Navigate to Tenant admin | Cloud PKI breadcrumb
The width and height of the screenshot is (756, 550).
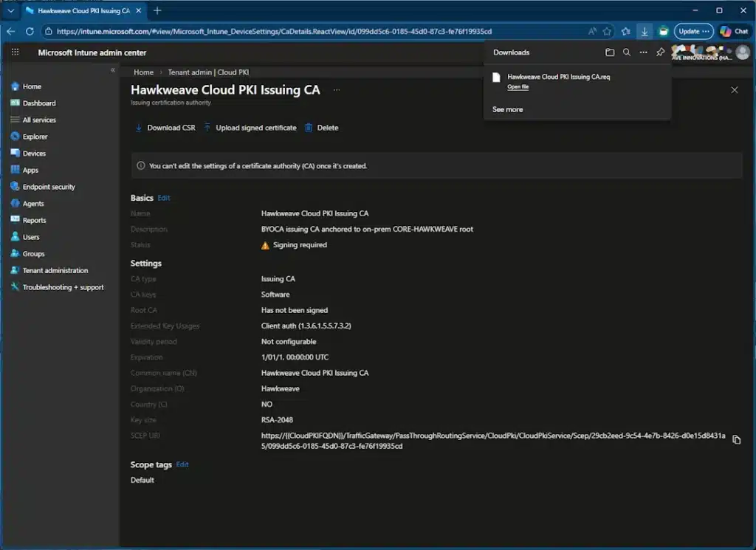[208, 72]
